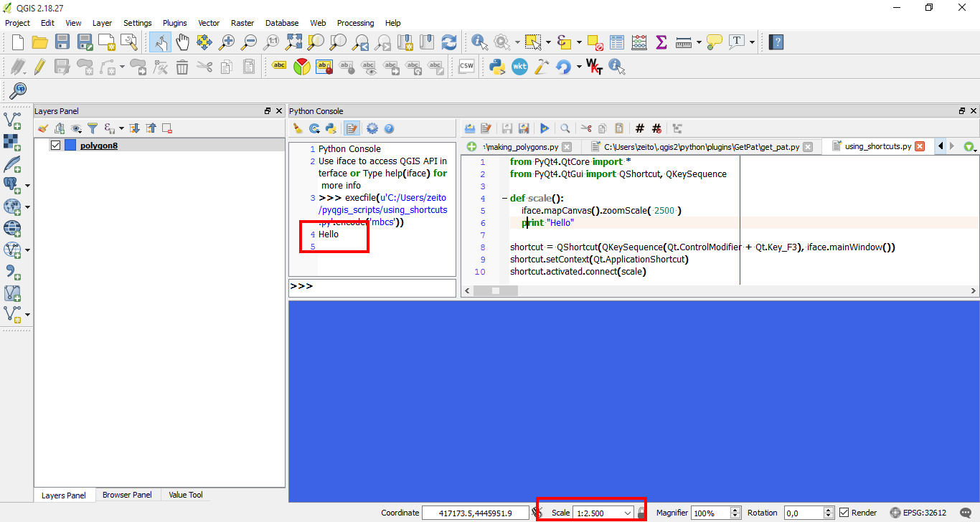
Task: Click the GetPat magnifier icon
Action: (18, 90)
